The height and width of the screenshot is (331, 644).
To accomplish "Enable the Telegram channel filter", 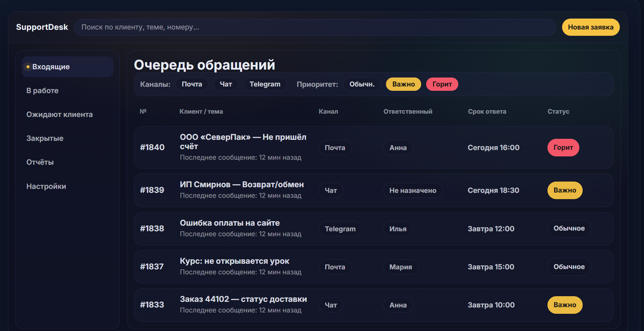I will click(265, 84).
